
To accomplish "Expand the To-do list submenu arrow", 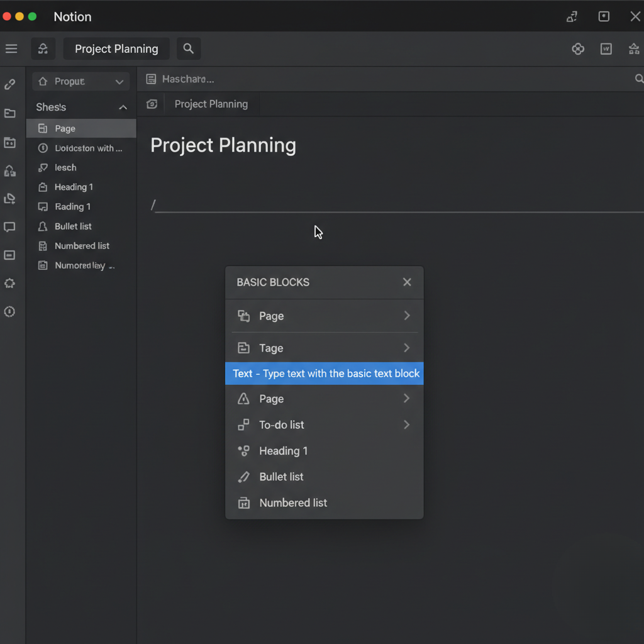I will [406, 425].
